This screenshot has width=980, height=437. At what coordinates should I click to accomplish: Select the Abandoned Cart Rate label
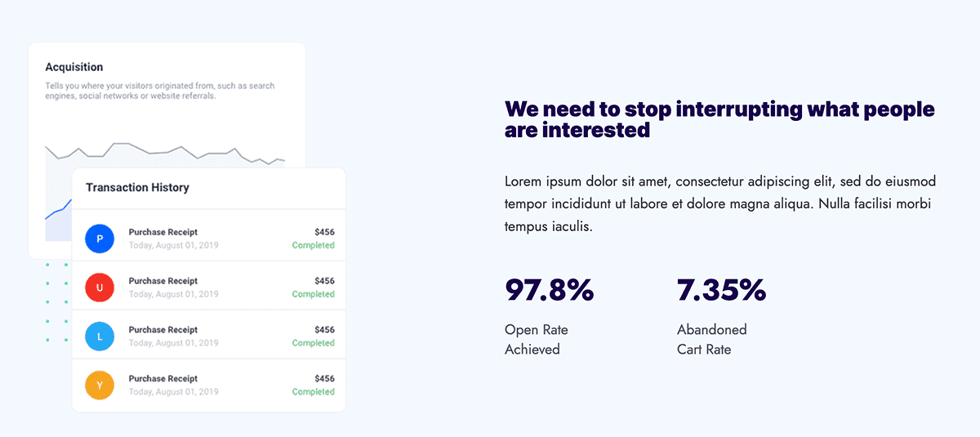click(711, 340)
